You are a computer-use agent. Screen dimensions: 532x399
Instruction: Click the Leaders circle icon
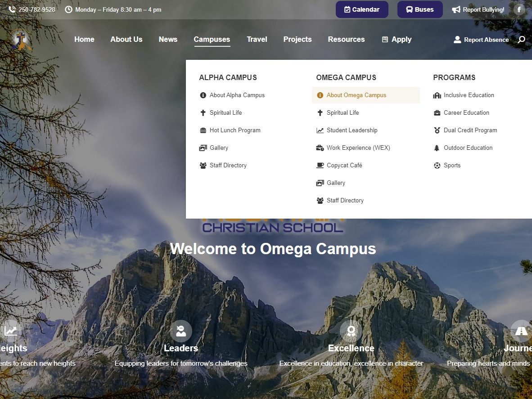click(181, 331)
